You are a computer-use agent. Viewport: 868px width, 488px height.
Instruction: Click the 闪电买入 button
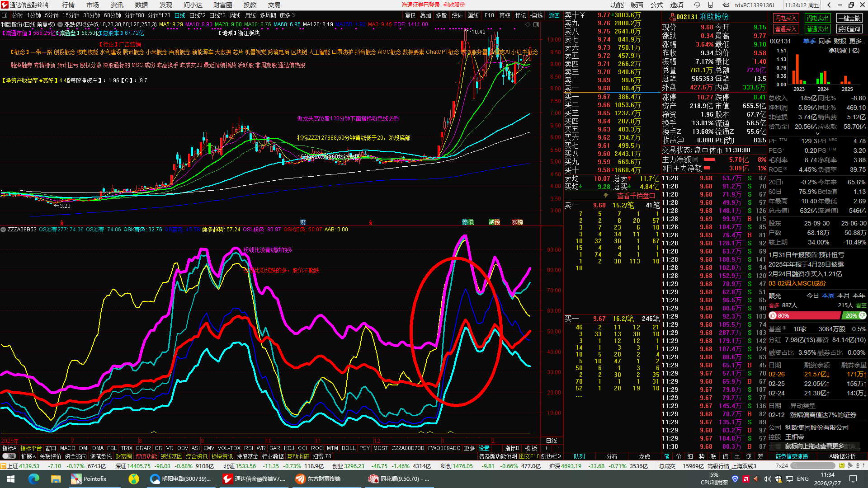[x=786, y=18]
